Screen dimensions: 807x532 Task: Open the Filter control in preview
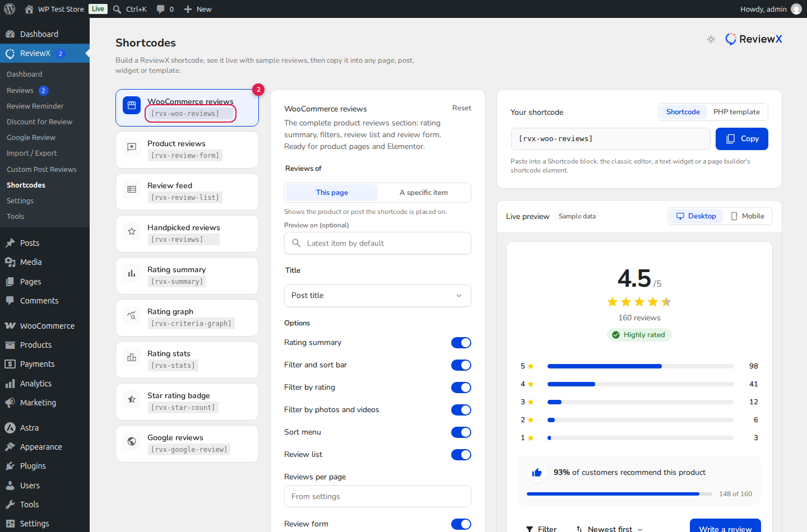click(x=541, y=529)
